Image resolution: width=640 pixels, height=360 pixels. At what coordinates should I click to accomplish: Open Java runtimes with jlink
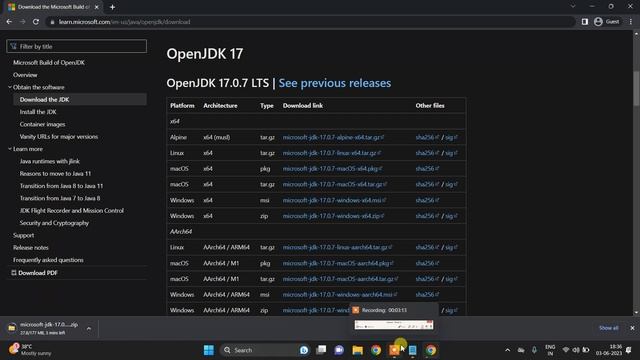(x=50, y=161)
